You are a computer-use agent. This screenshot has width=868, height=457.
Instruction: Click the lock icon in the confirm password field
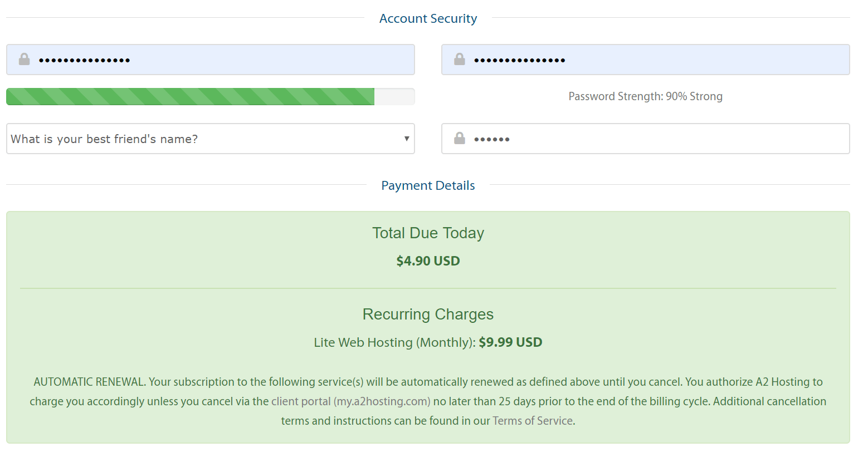coord(459,59)
